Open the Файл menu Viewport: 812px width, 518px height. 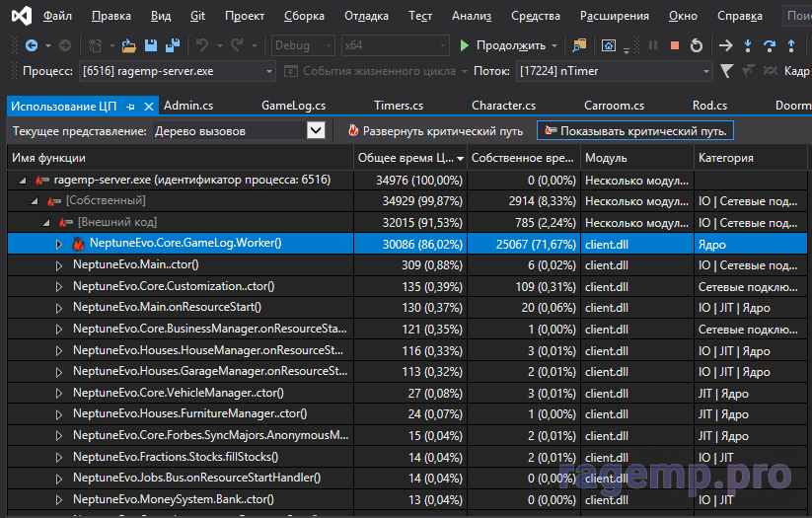(57, 16)
